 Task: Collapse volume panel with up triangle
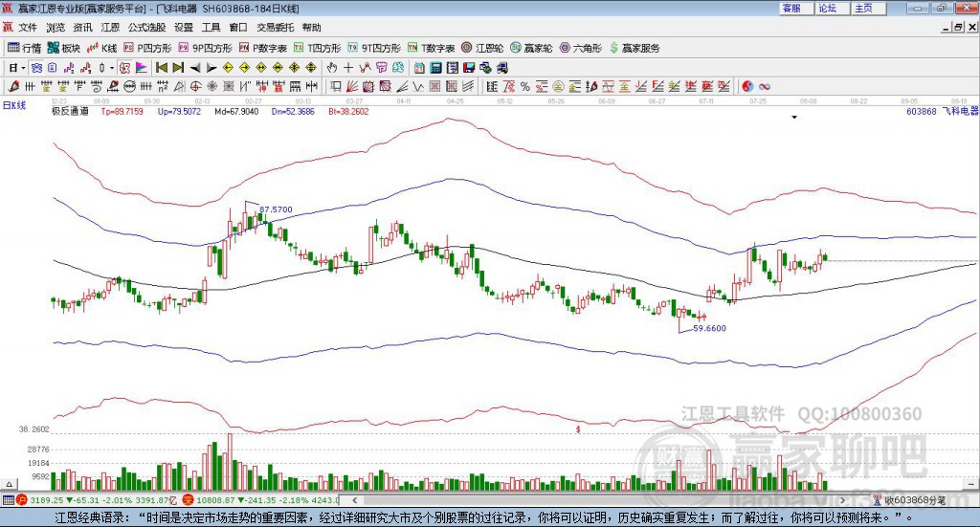[9, 484]
